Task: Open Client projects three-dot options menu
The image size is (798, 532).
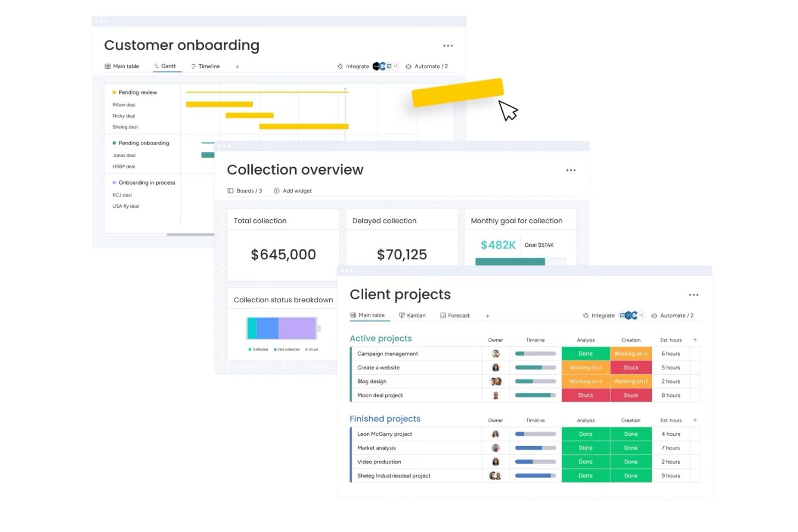Action: 694,295
